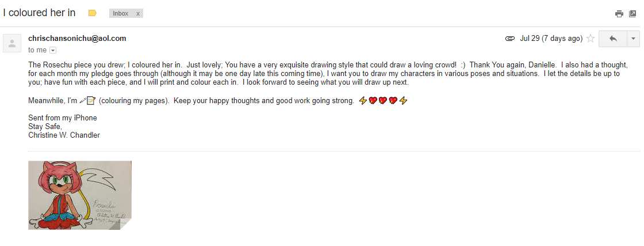Click the sender's avatar placeholder icon
This screenshot has height=246, width=644.
pos(12,43)
